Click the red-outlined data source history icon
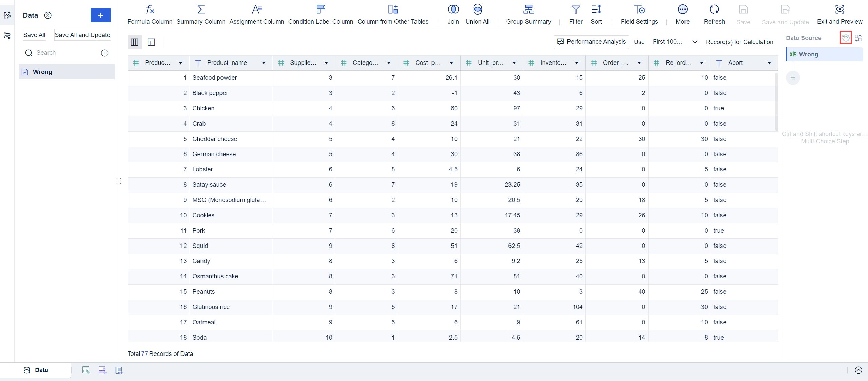 [x=846, y=38]
